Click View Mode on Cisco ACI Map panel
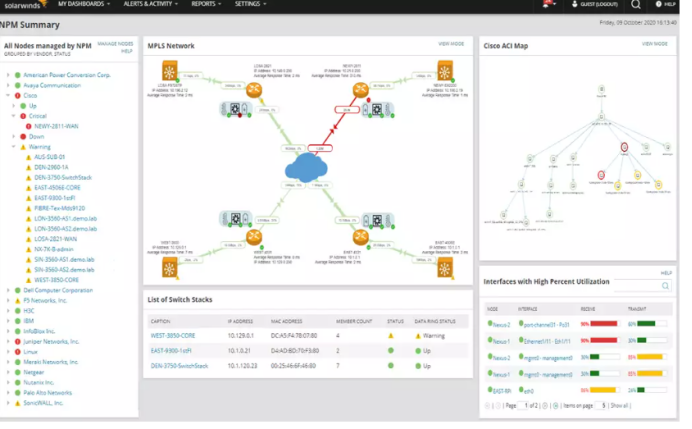The height and width of the screenshot is (429, 692). (654, 44)
